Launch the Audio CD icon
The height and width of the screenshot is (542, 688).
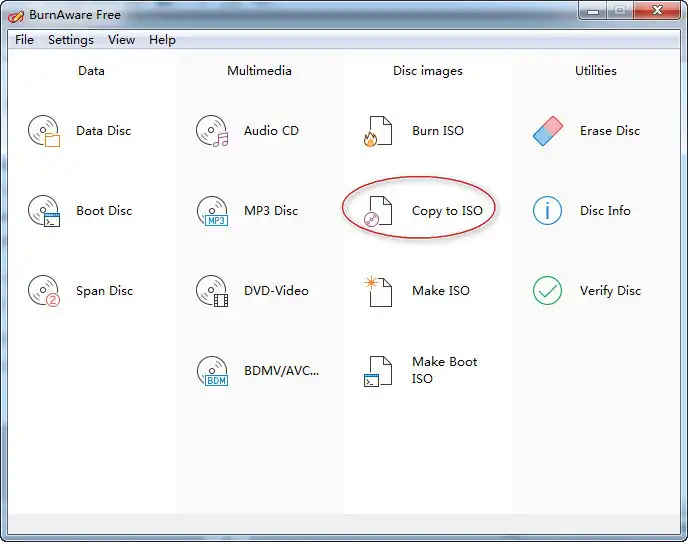tap(212, 131)
